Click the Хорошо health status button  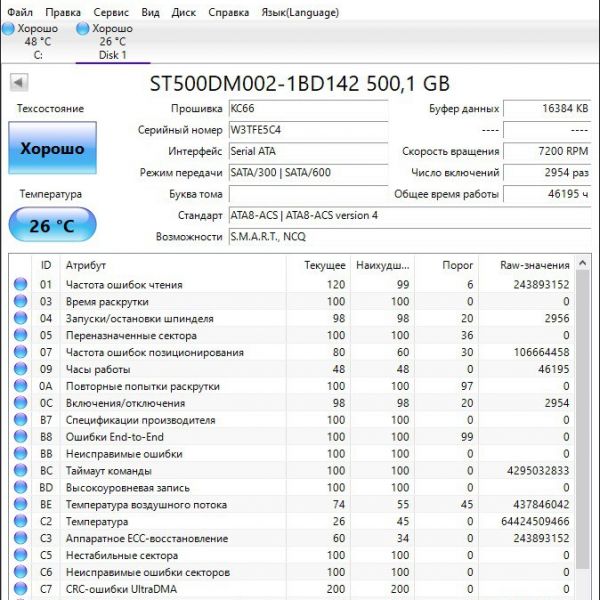[x=52, y=148]
